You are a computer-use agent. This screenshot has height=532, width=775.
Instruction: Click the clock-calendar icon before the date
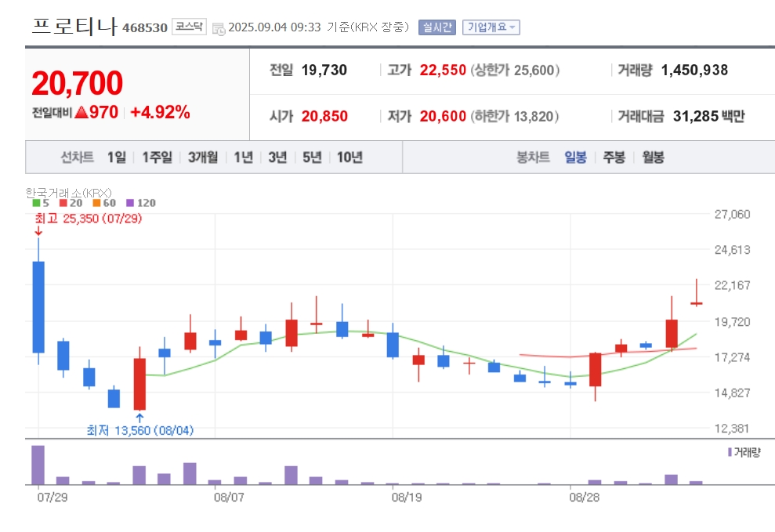pyautogui.click(x=219, y=29)
